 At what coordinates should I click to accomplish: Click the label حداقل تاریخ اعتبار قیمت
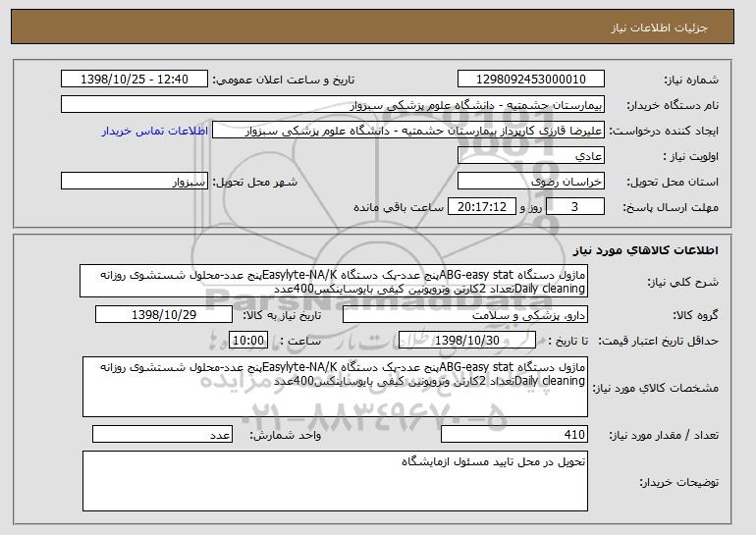click(658, 342)
